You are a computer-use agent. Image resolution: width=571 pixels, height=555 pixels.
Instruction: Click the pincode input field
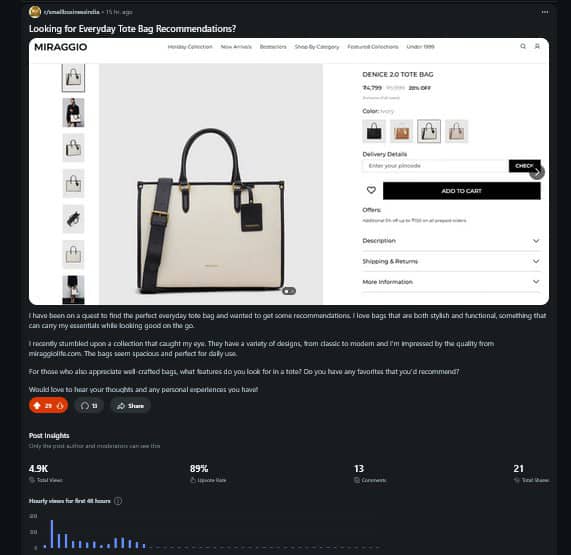[x=436, y=166]
